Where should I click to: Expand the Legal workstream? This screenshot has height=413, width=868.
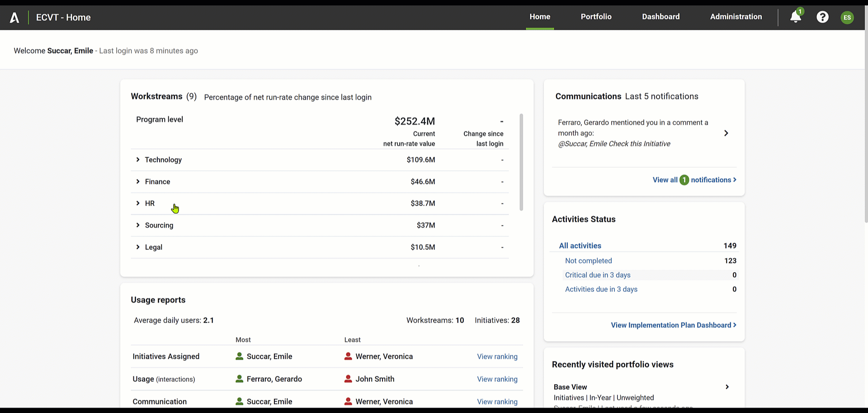(138, 247)
